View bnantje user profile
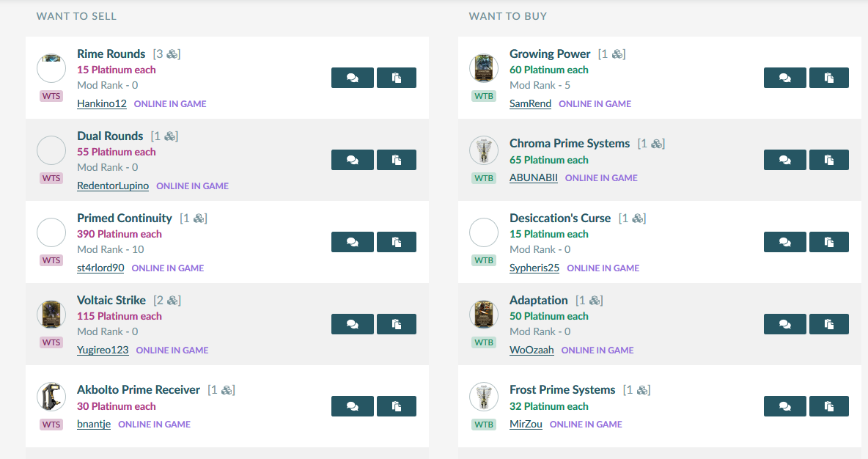Viewport: 868px width, 459px height. 94,424
